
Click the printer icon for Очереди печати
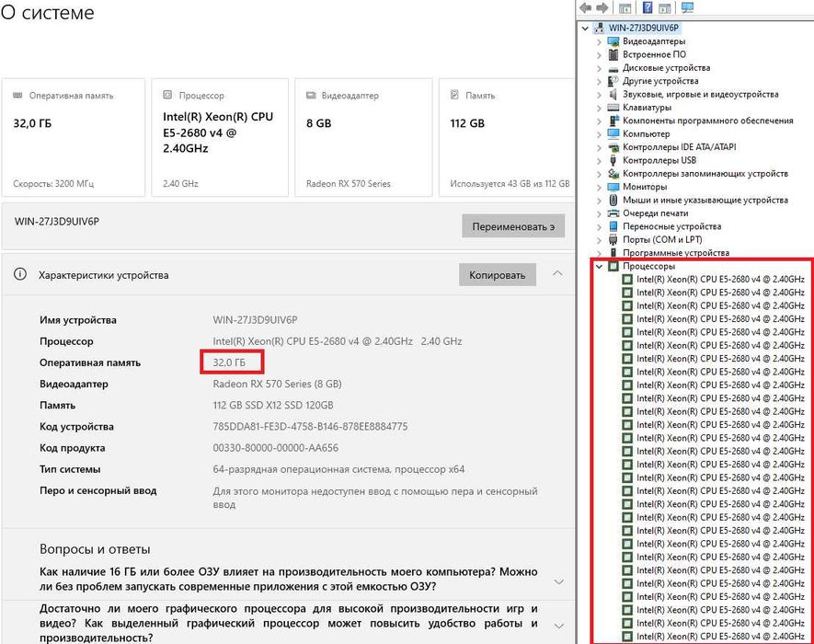click(613, 213)
